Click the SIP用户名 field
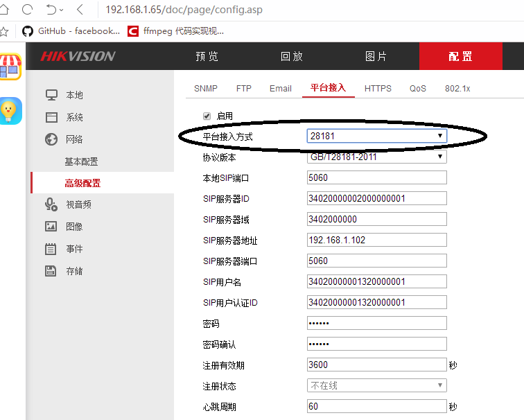 (x=376, y=281)
